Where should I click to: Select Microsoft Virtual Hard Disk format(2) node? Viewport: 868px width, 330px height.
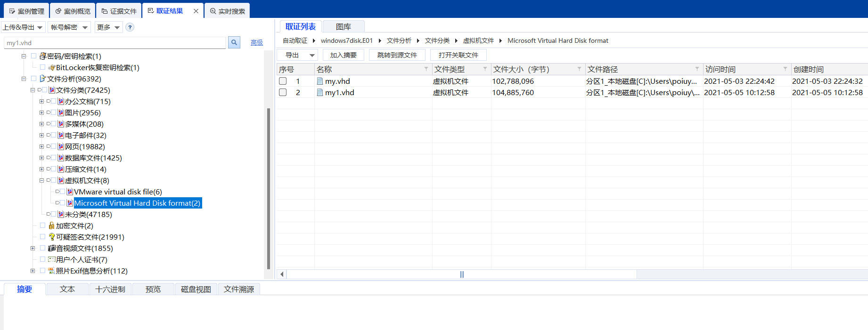tap(137, 203)
